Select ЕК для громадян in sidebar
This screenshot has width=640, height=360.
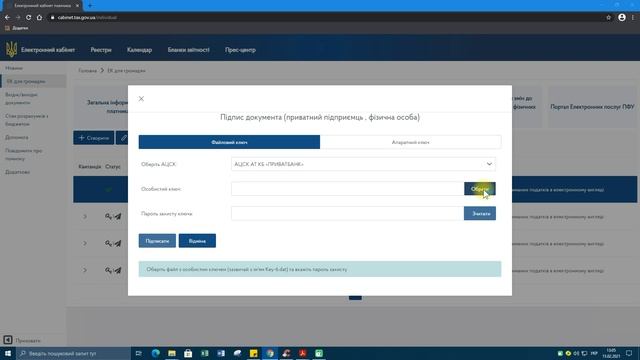33,81
